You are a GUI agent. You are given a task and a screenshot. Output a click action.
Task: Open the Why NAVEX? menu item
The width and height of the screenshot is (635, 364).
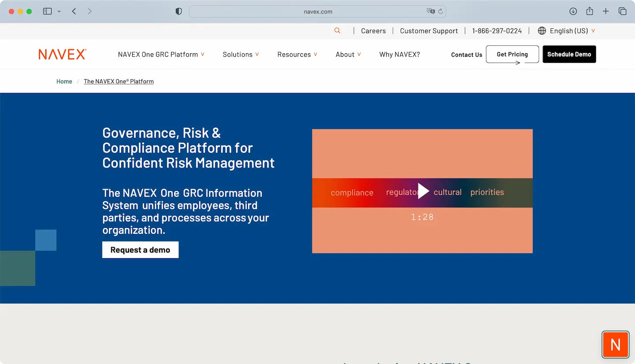pyautogui.click(x=400, y=54)
